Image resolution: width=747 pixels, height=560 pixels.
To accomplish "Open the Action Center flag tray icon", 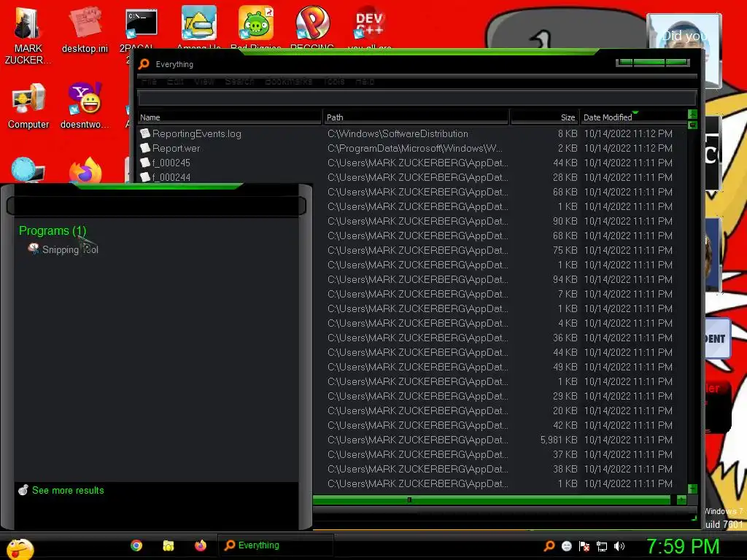I will point(584,546).
